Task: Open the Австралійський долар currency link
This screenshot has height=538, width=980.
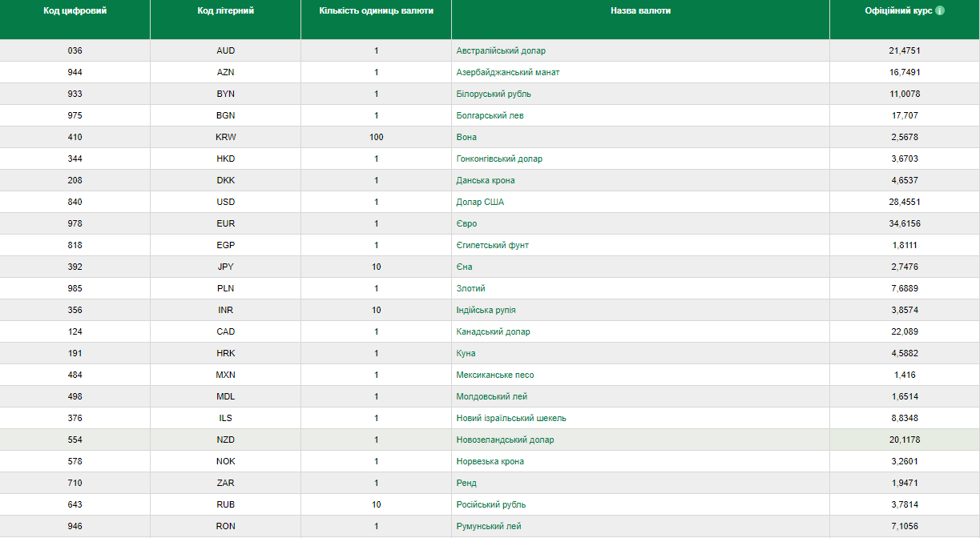Action: pos(501,50)
